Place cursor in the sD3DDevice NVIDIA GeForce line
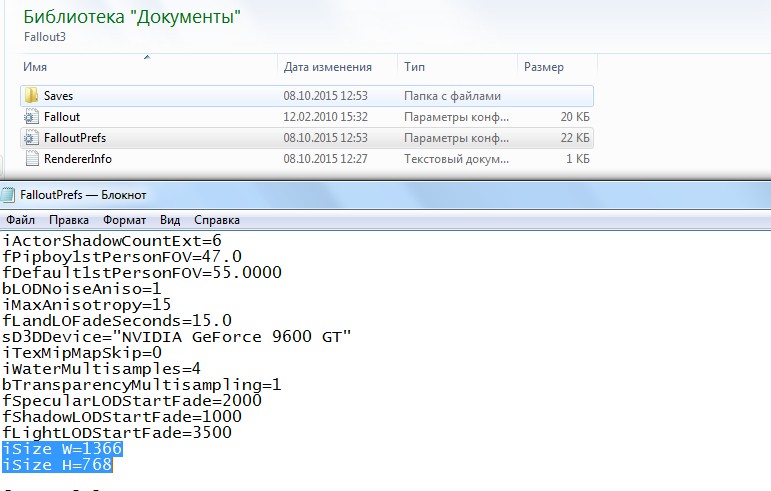The image size is (771, 491). [177, 337]
